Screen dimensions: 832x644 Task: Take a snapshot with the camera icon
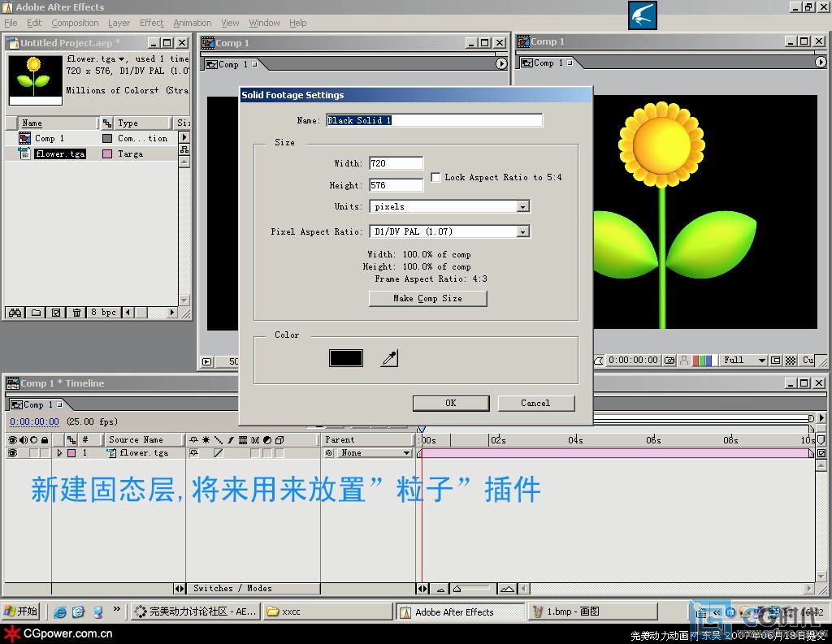669,361
